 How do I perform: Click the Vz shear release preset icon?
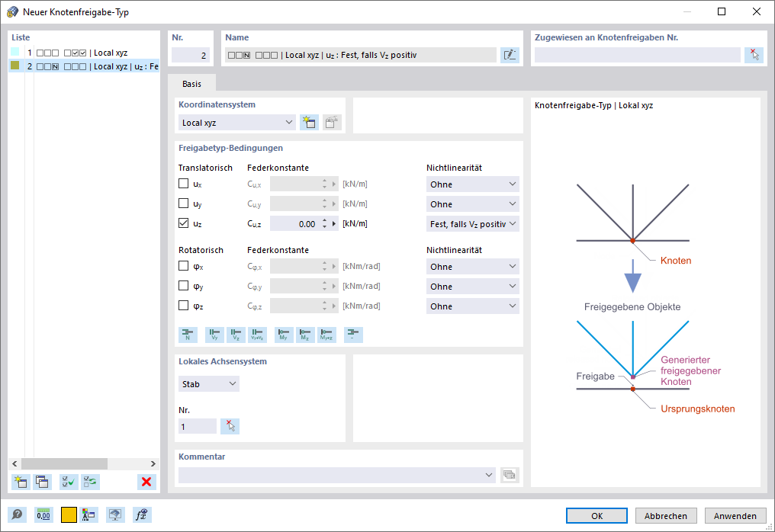[x=236, y=335]
